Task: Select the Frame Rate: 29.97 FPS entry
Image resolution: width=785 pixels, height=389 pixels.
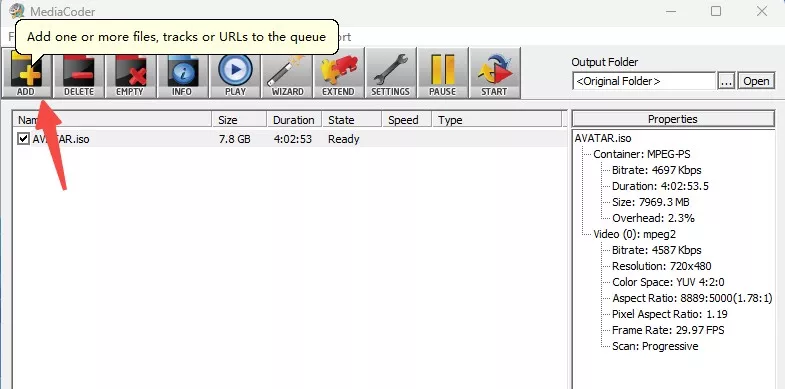Action: click(668, 330)
